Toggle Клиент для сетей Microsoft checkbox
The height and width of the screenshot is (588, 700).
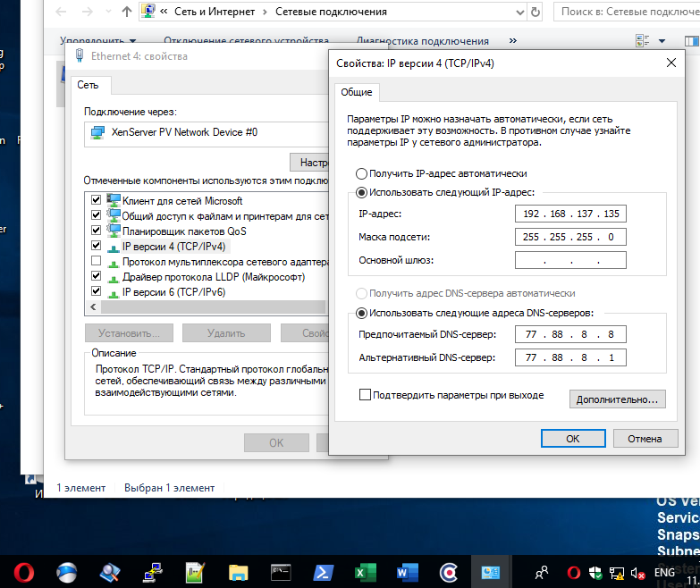[96, 199]
